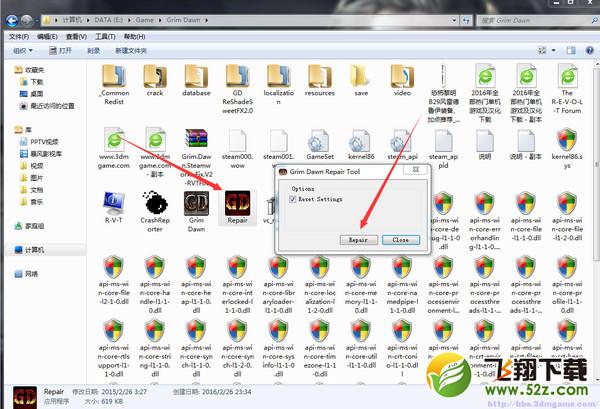Viewport: 600px width, 409px height.
Task: Go back with the navigation arrow
Action: (12, 20)
